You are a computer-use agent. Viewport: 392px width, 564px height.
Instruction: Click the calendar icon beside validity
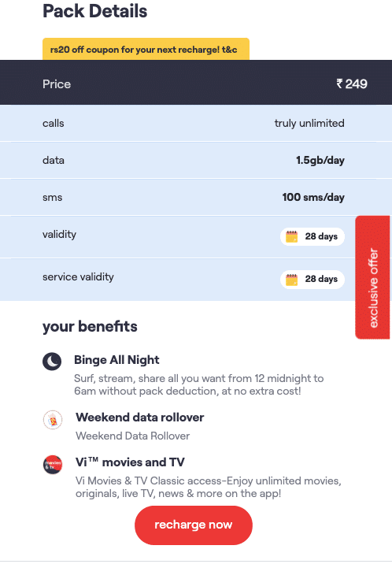(291, 236)
